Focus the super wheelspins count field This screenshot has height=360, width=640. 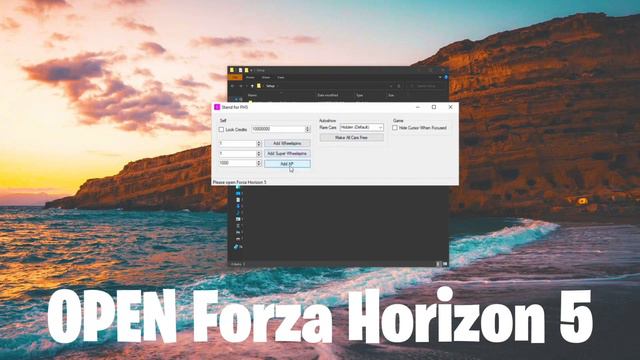pyautogui.click(x=238, y=153)
